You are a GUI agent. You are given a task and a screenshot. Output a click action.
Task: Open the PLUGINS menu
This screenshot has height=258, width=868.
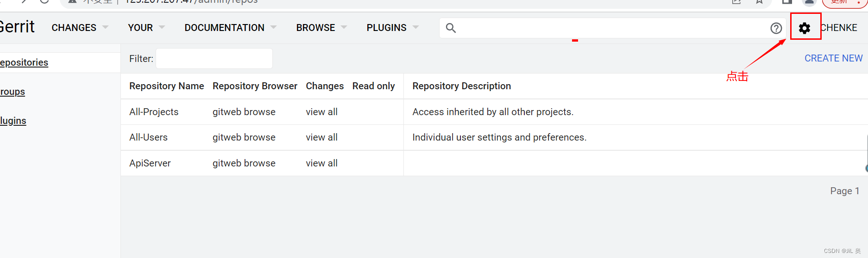(x=392, y=28)
